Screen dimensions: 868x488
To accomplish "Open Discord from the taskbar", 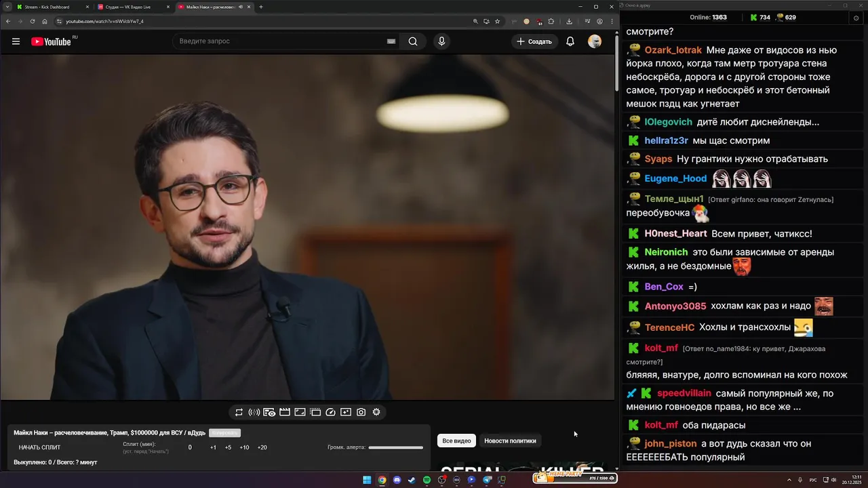I will click(397, 480).
